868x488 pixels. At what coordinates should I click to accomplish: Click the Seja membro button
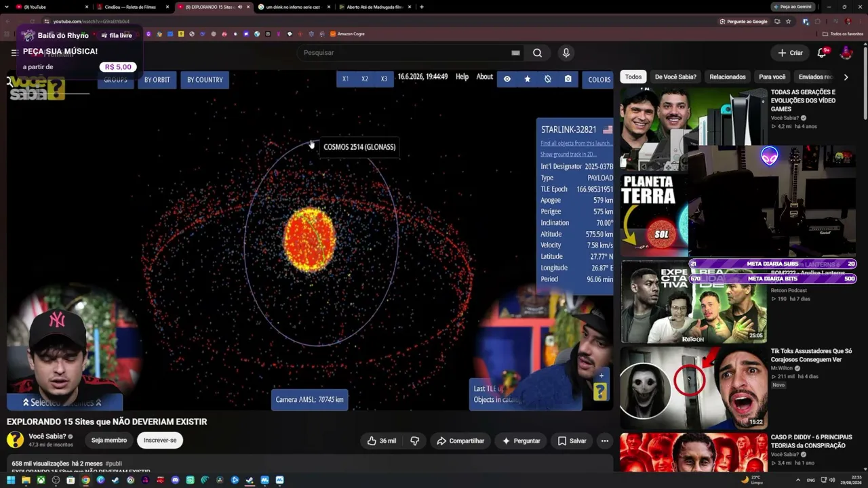point(109,441)
